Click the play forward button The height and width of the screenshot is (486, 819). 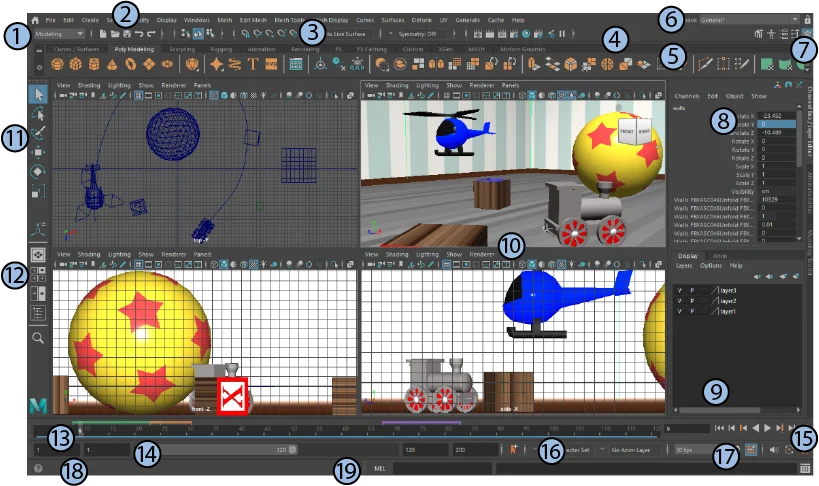(767, 428)
